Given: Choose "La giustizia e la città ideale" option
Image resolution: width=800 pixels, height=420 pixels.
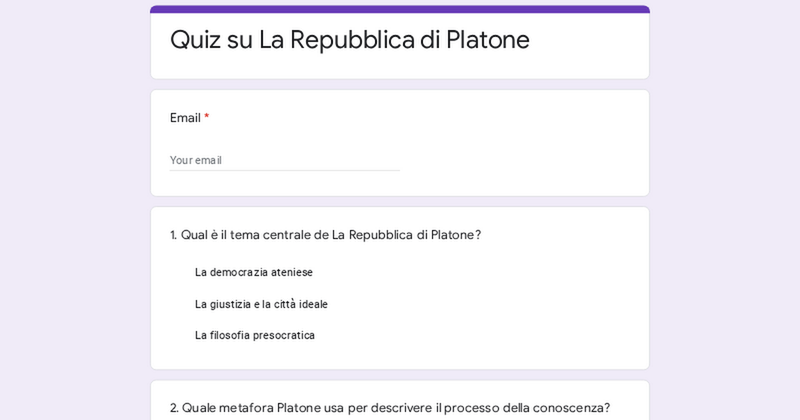Looking at the screenshot, I should tap(261, 304).
